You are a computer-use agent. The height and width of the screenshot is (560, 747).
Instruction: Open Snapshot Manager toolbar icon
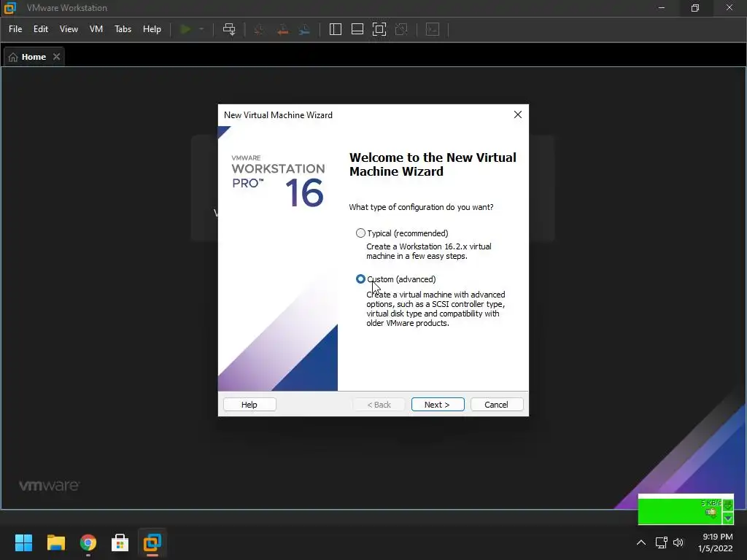[304, 29]
